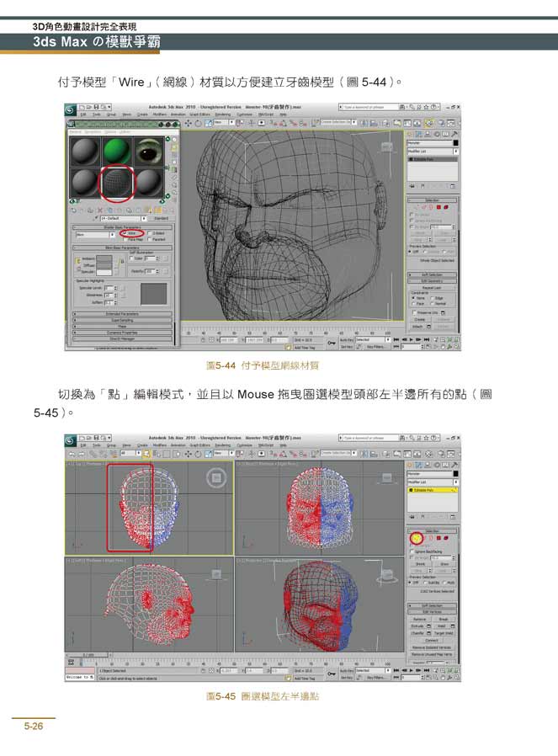The image size is (558, 756).
Task: Toggle Ignore Backfacing checkbox
Action: click(x=412, y=551)
